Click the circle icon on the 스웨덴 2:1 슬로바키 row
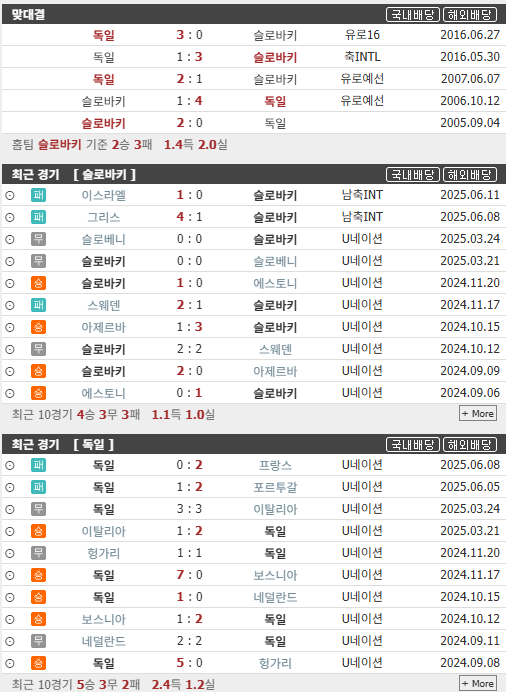Screen dimensions: 506x692 coord(10,305)
